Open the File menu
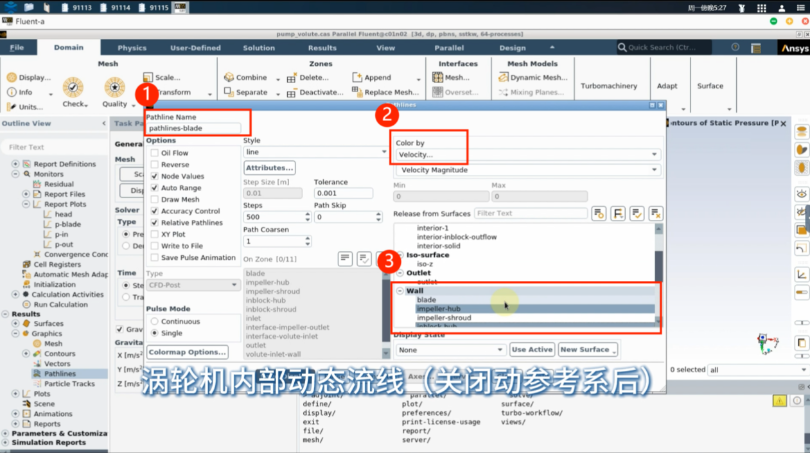This screenshot has height=453, width=810. 17,48
